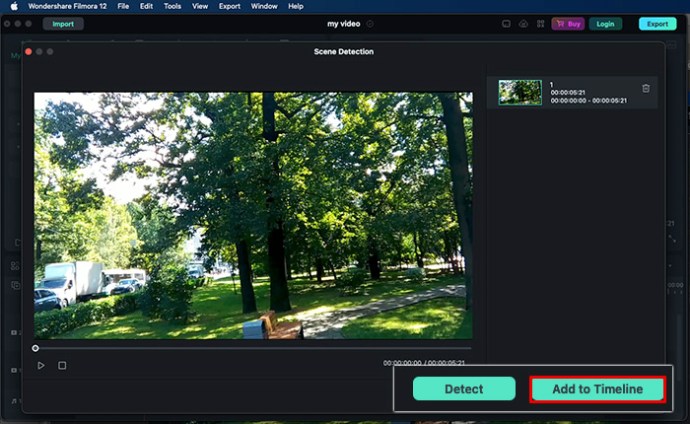Open the Export menu in menu bar
Viewport: 690px width, 424px height.
coord(230,6)
